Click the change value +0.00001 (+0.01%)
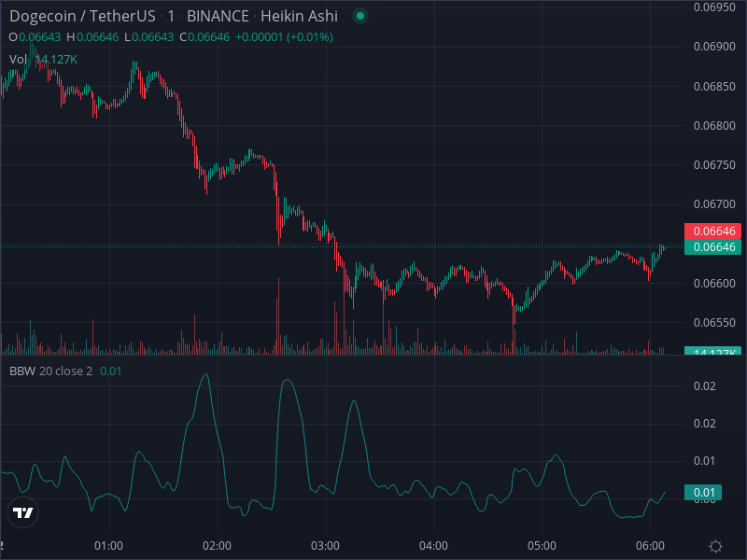The width and height of the screenshot is (747, 560). [285, 37]
